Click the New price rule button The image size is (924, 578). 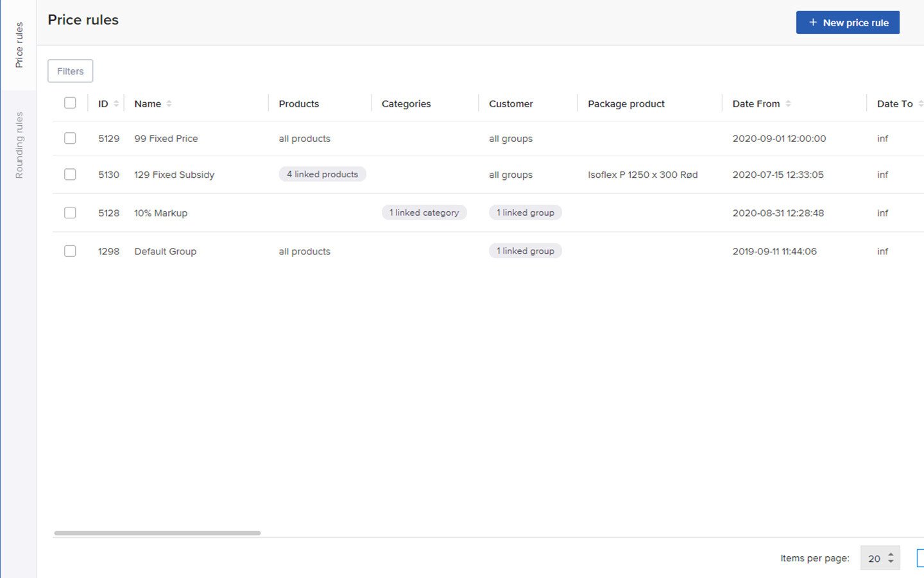(x=847, y=22)
